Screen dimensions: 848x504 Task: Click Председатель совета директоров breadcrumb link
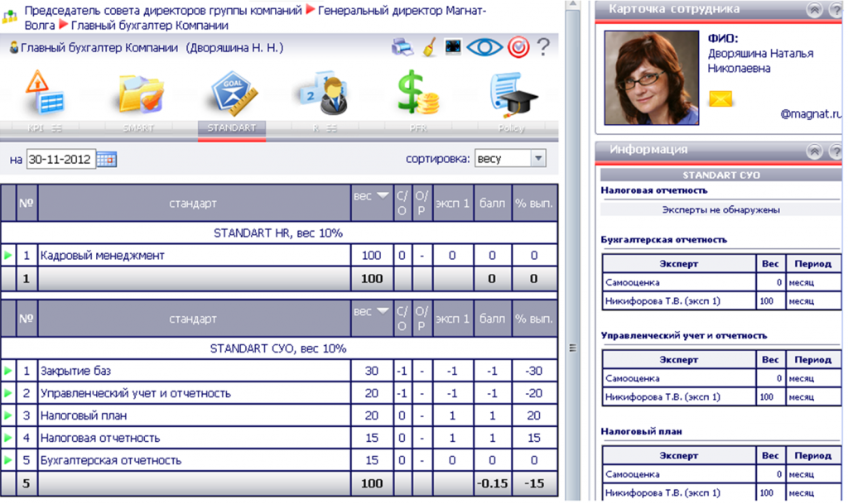[x=163, y=10]
